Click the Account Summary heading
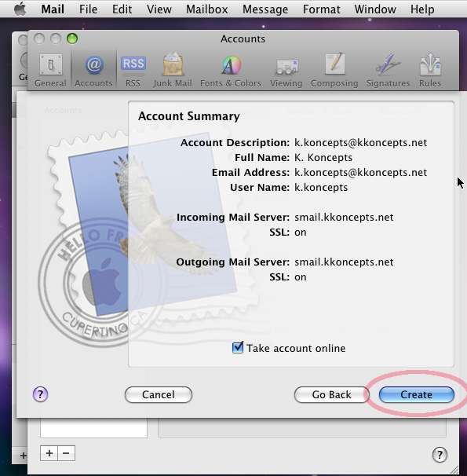The image size is (467, 476). pyautogui.click(x=189, y=116)
